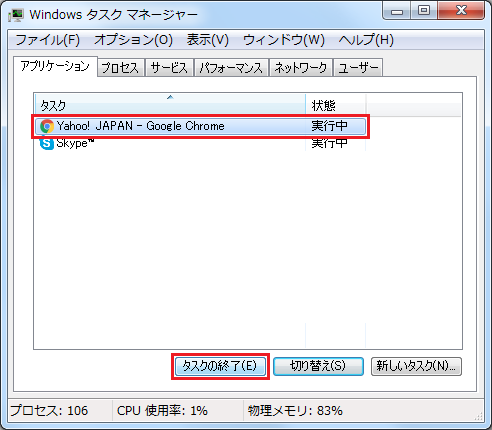Switch to the ユーザー tab
This screenshot has width=492, height=430.
click(x=358, y=68)
